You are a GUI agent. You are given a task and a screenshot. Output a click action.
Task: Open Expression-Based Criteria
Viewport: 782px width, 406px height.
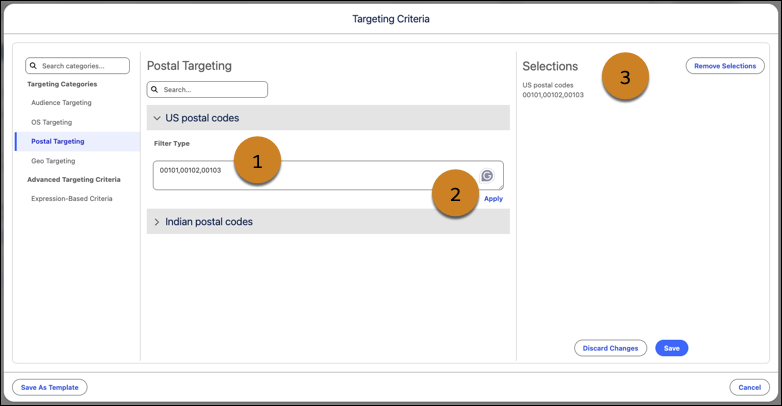[72, 199]
